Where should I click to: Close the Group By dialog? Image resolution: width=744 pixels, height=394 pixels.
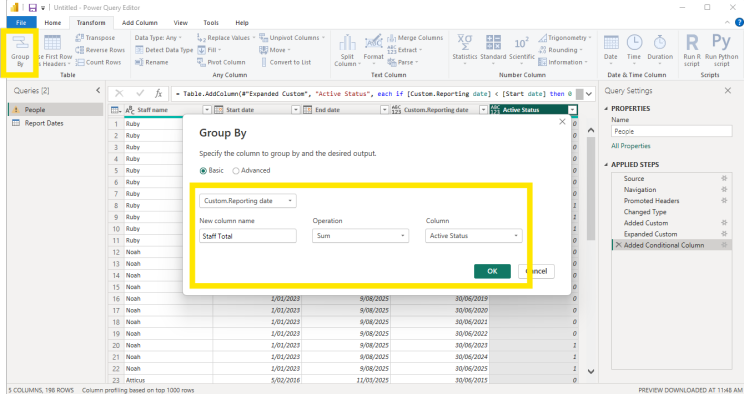coord(562,122)
